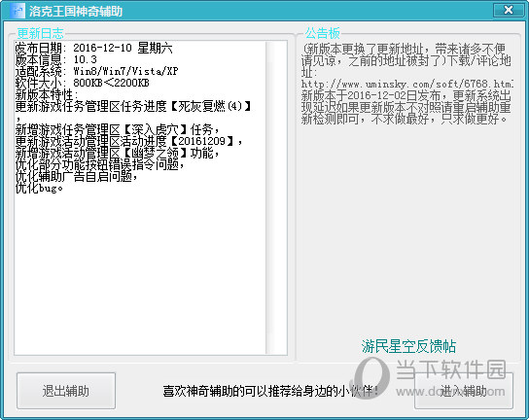Click the 适配系统 Win8/Win7/Vista/XP line
529x420 pixels.
97,71
